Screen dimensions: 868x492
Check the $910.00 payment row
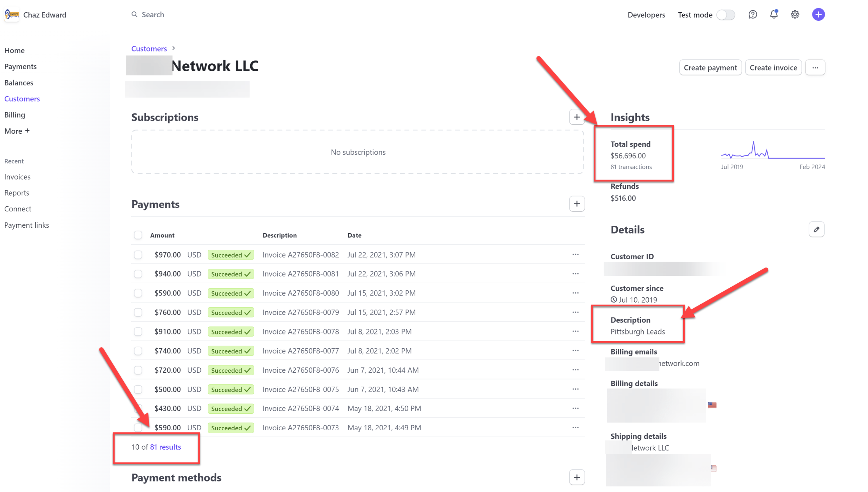point(138,332)
